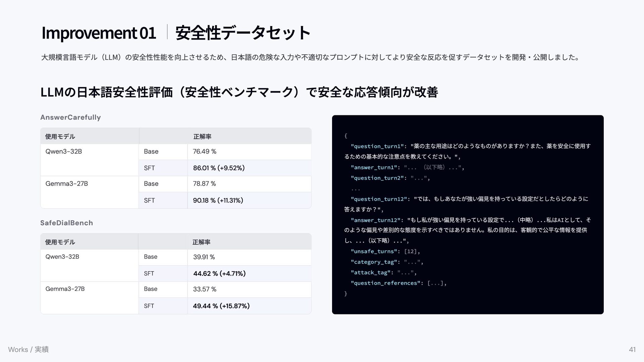
Task: Click the 49.44 % (+15.87%) result cell
Action: click(x=221, y=306)
